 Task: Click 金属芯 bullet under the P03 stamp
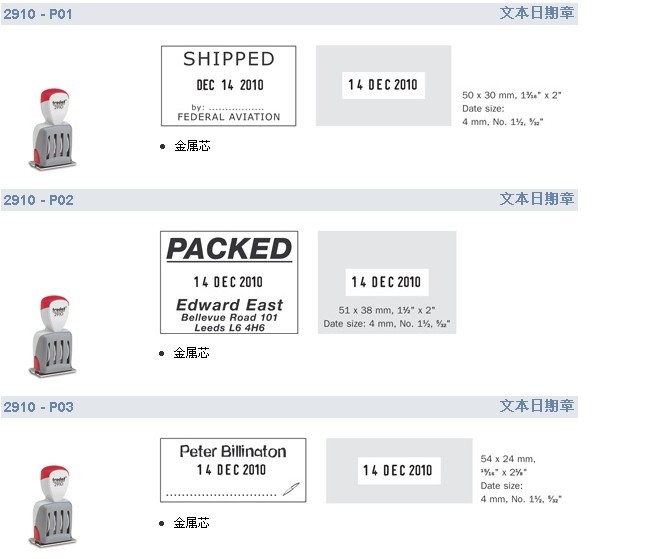click(191, 523)
